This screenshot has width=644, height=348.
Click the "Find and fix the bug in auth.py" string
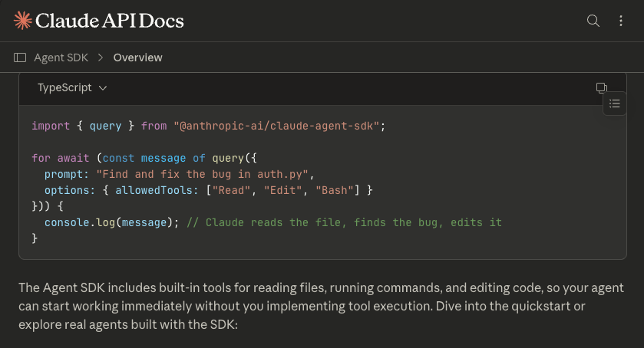202,175
